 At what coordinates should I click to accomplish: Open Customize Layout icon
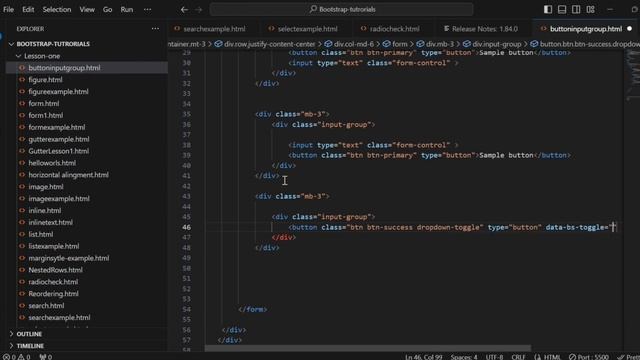click(591, 9)
